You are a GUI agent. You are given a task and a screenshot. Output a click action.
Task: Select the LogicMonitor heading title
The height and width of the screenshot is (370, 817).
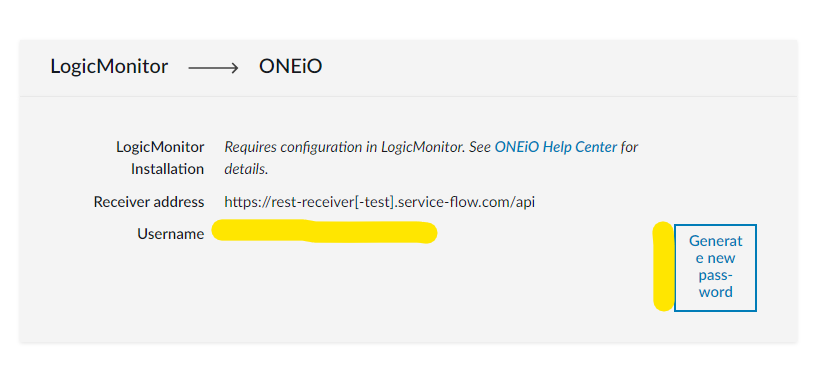tap(109, 67)
